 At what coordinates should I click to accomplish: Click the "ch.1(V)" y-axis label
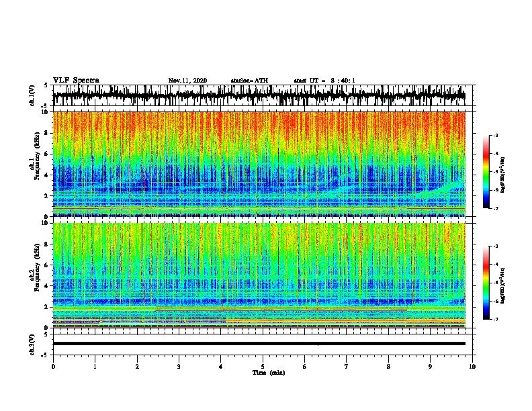32,95
